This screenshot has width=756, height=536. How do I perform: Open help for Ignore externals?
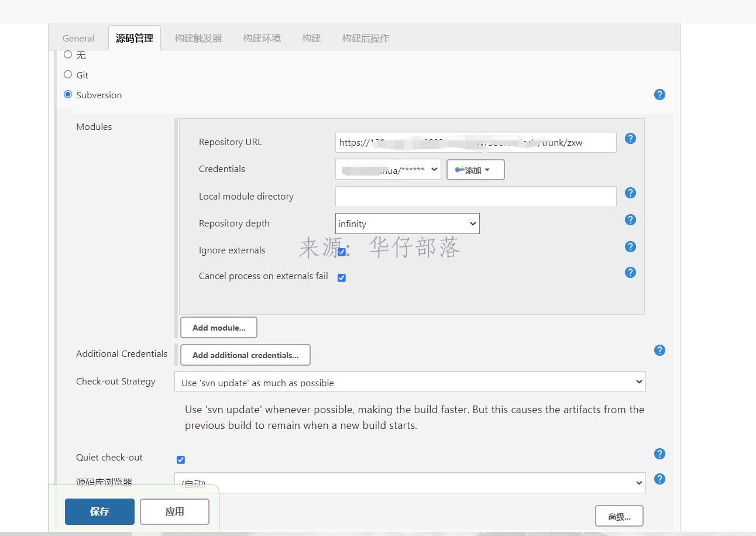pos(630,247)
